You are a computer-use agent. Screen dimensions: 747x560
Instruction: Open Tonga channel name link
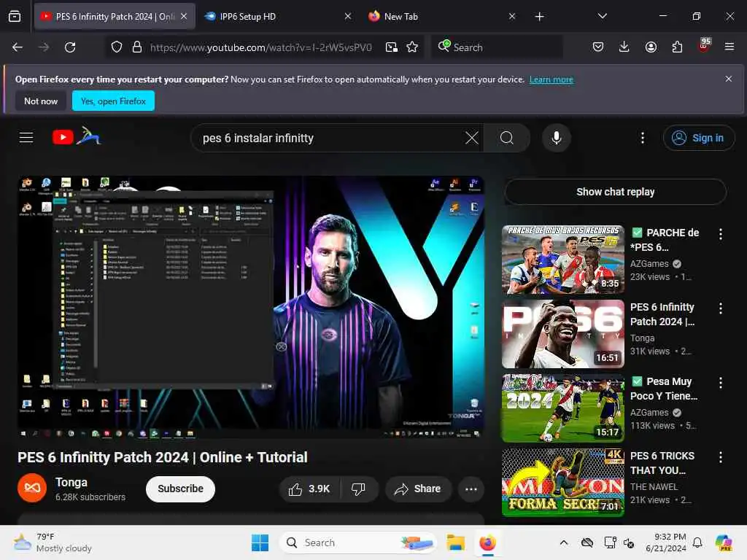point(71,483)
